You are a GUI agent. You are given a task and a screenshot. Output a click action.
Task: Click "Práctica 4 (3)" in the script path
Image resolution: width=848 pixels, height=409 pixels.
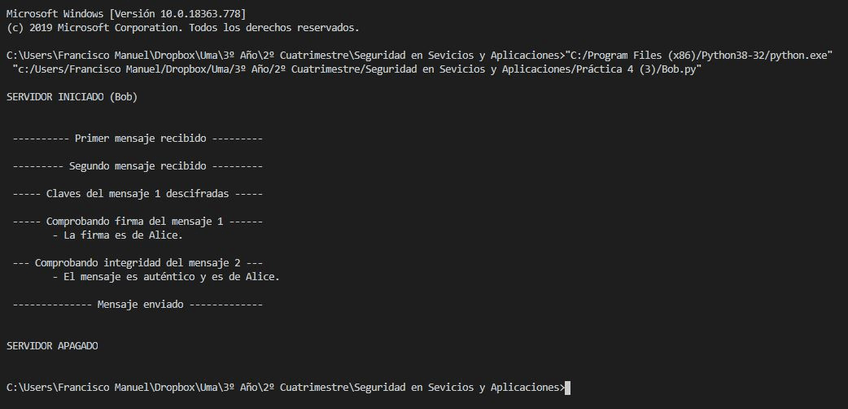point(619,70)
